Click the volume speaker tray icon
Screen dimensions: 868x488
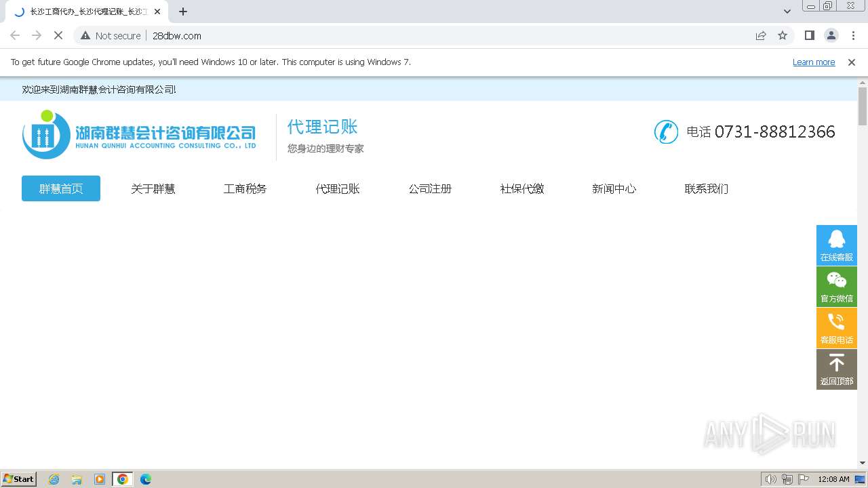click(x=770, y=479)
